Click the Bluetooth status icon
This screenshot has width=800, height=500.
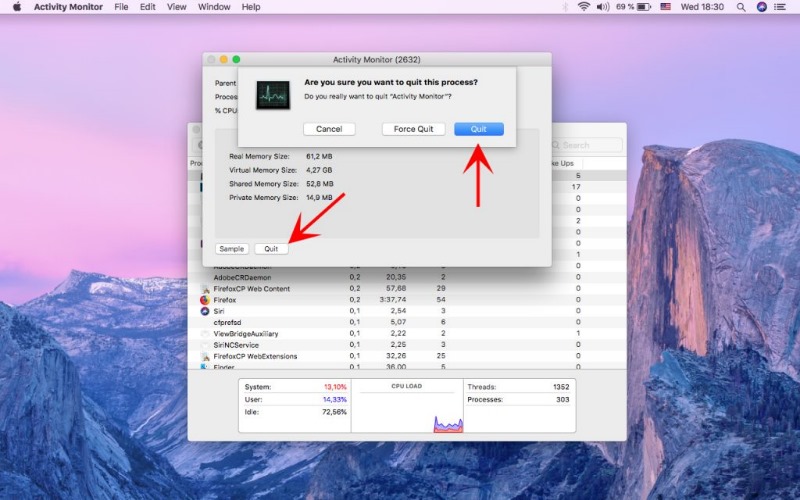[x=565, y=7]
